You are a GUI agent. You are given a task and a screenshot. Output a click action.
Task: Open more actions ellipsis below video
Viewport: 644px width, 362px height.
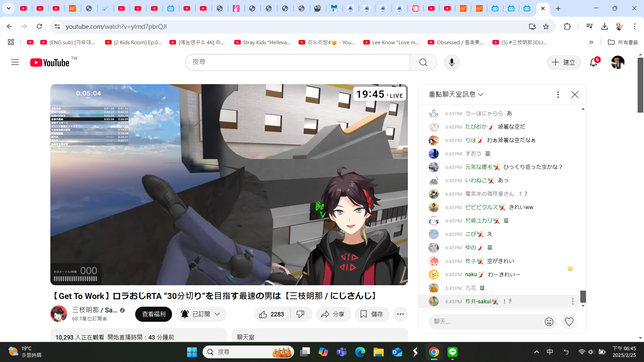tap(400, 314)
